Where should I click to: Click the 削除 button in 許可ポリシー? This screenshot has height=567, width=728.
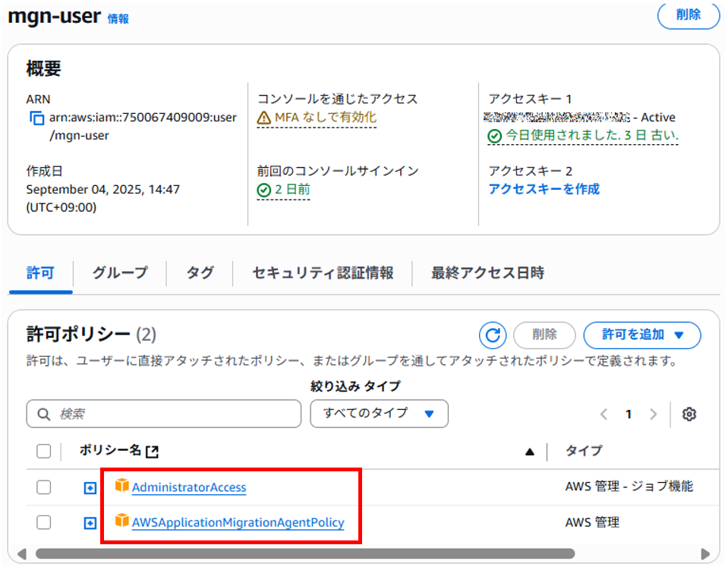pos(544,335)
